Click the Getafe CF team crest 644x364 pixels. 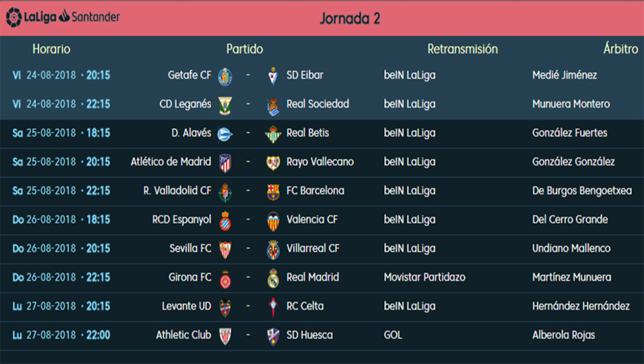pyautogui.click(x=225, y=76)
